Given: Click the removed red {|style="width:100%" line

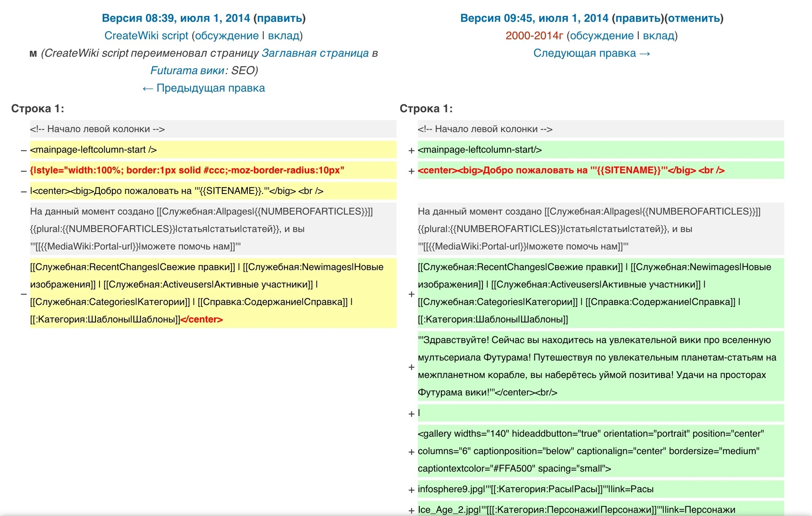Looking at the screenshot, I should point(187,171).
